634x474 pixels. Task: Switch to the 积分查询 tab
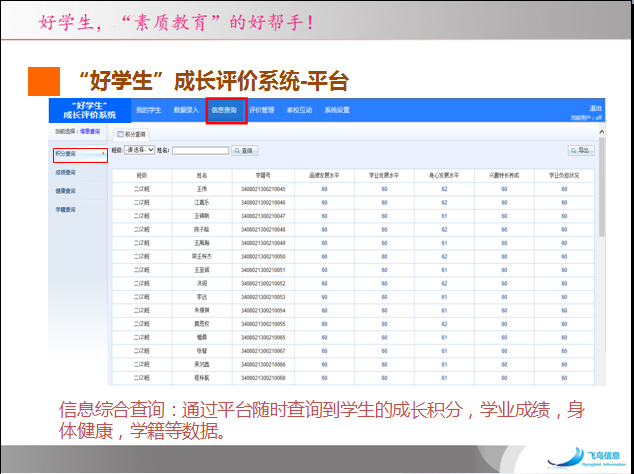(x=132, y=133)
